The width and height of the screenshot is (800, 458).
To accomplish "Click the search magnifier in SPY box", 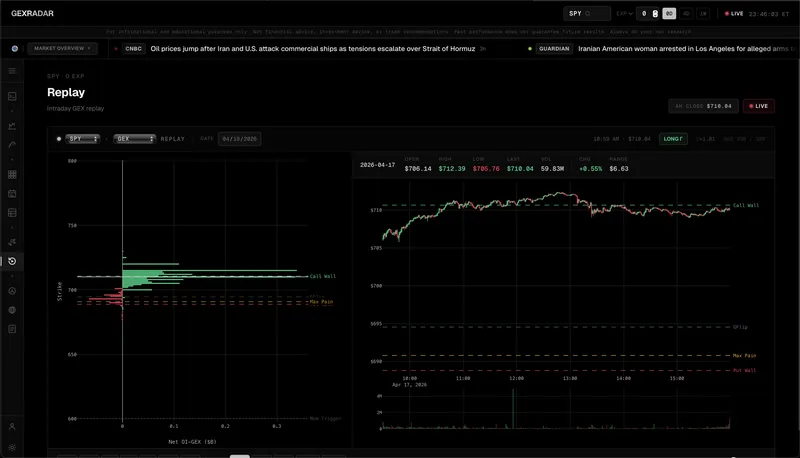I will click(x=588, y=14).
